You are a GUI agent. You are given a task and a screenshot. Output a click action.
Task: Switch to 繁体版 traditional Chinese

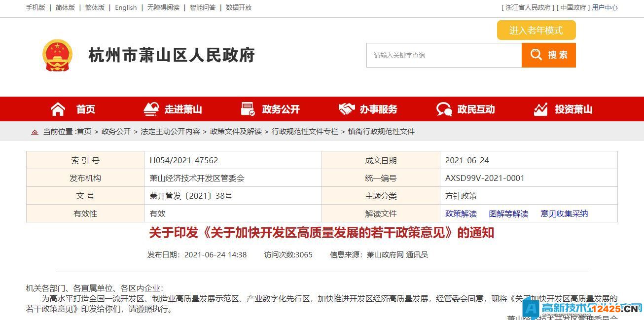pos(95,7)
